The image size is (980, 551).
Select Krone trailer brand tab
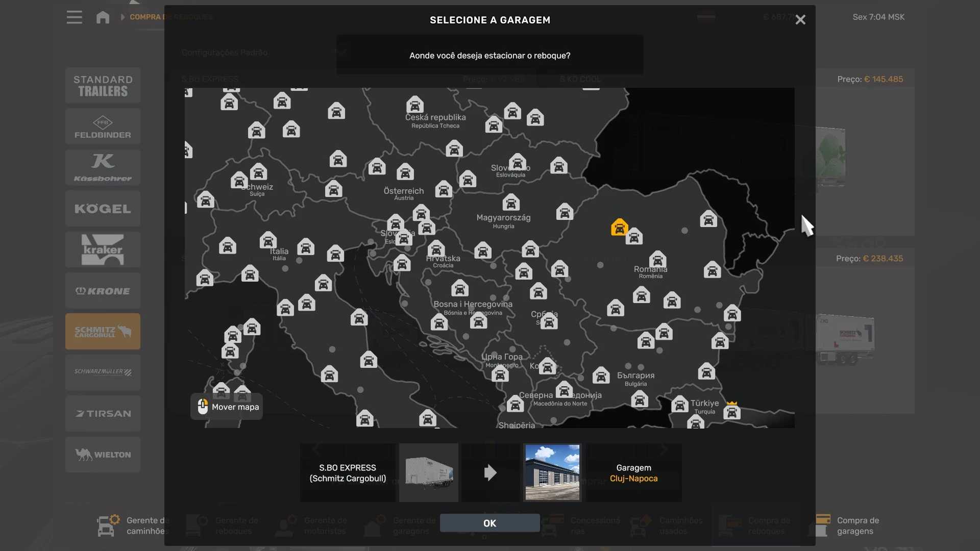coord(103,291)
